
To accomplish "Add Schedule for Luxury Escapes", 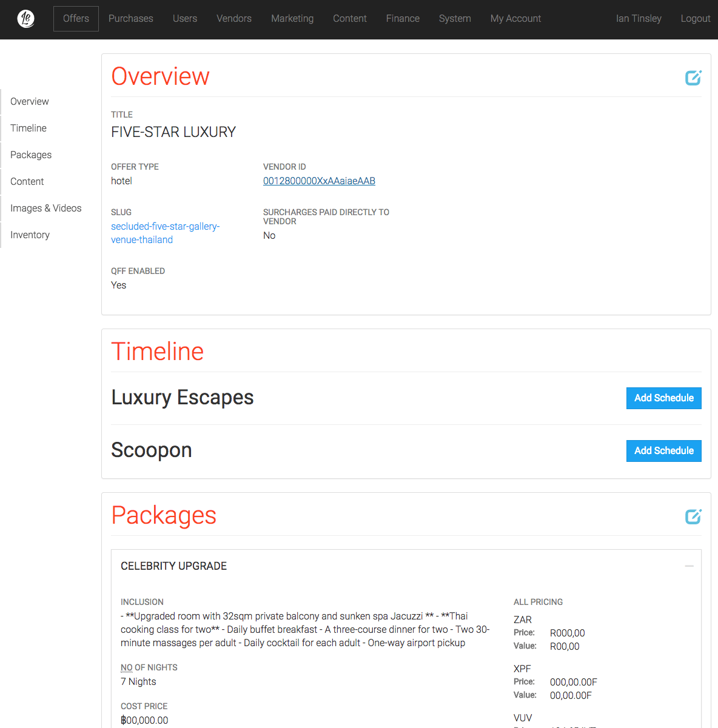I will pyautogui.click(x=663, y=398).
